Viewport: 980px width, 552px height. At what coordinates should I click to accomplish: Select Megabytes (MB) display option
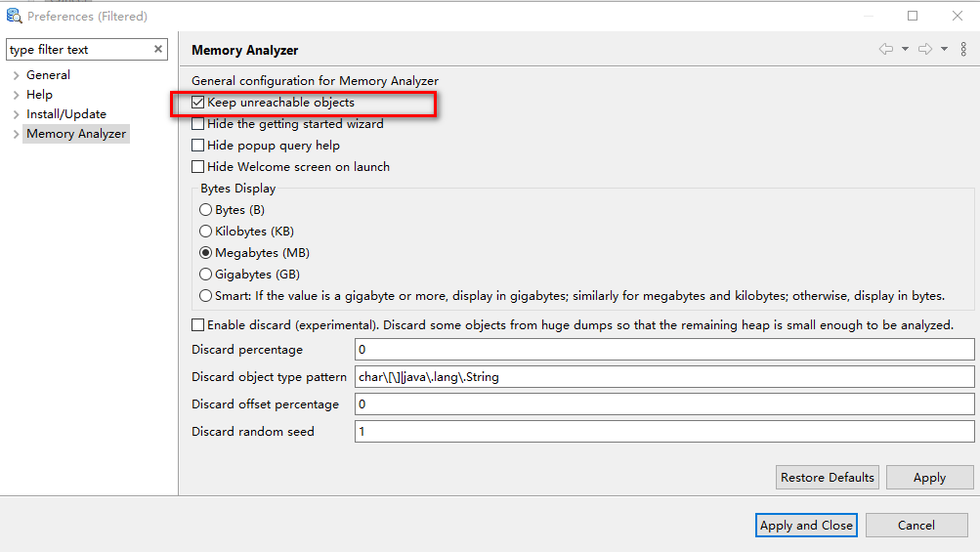click(205, 253)
